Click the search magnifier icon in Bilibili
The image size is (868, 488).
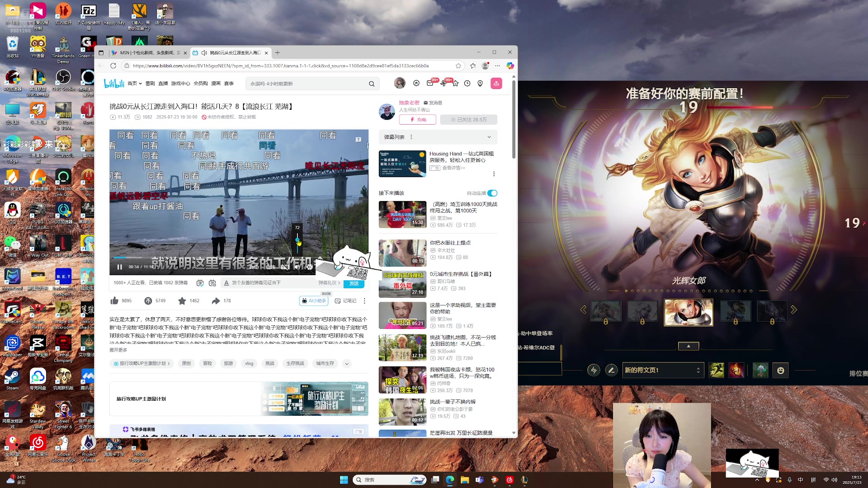pyautogui.click(x=372, y=84)
